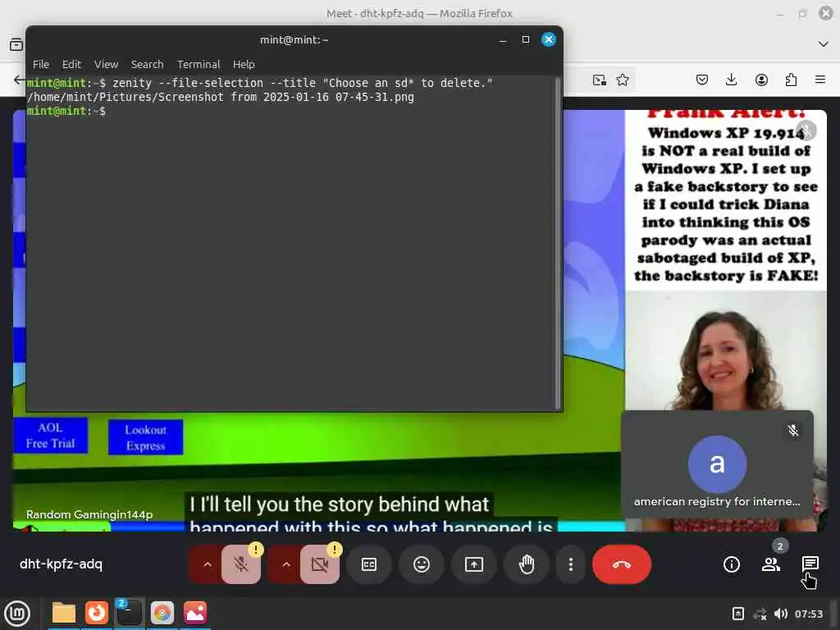Click the Firefox back arrow
The width and height of the screenshot is (840, 630).
coord(19,80)
